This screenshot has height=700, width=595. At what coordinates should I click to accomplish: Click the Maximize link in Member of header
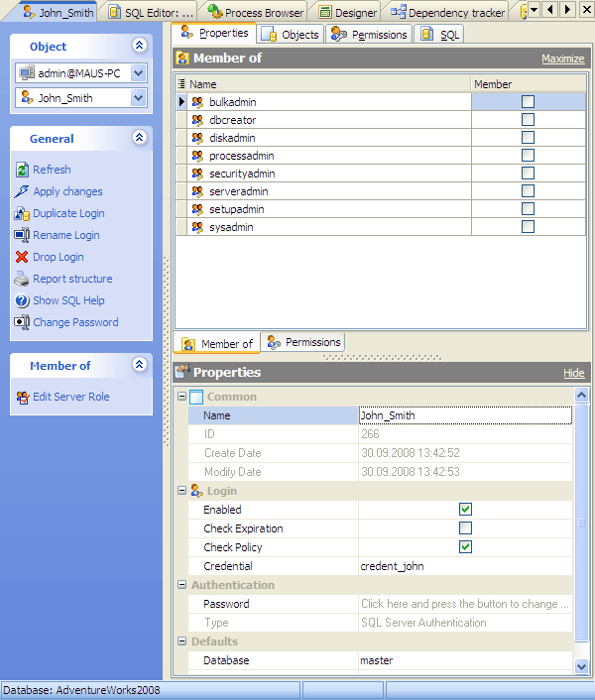point(562,59)
